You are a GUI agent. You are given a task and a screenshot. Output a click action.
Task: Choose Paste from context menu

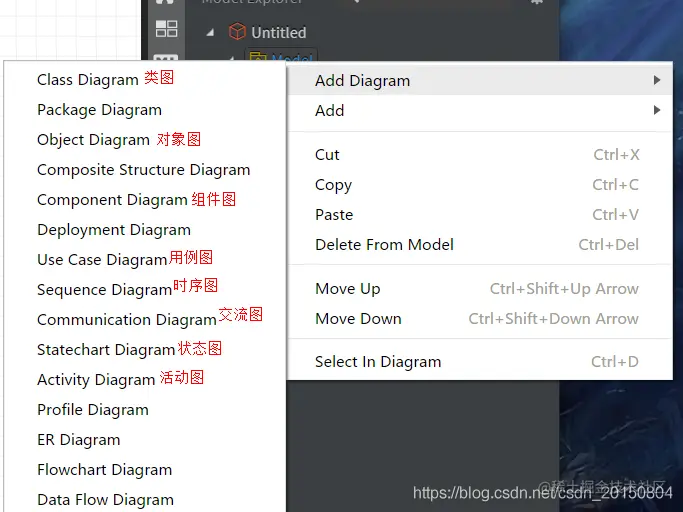point(480,215)
